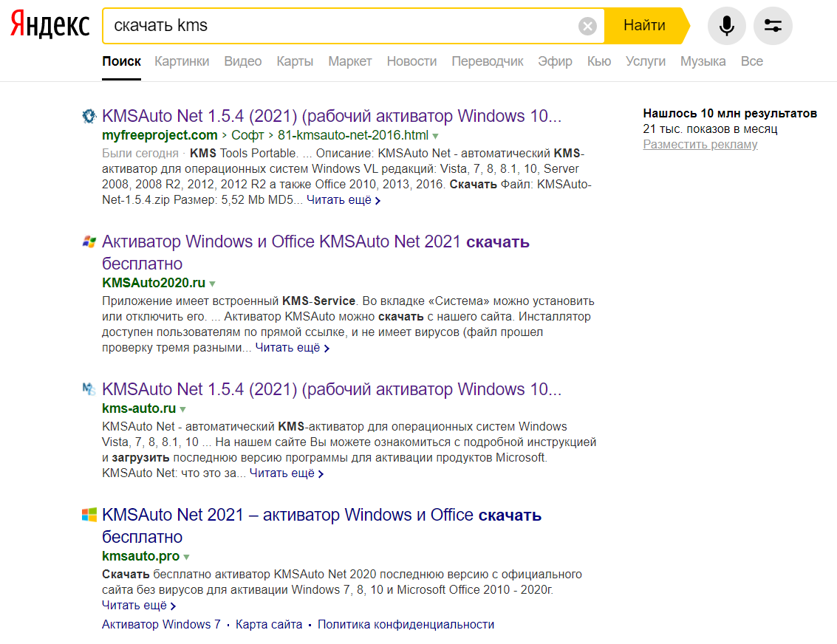Click the 'Разместить рекламу' link
Screen dimensions: 837x644
700,145
